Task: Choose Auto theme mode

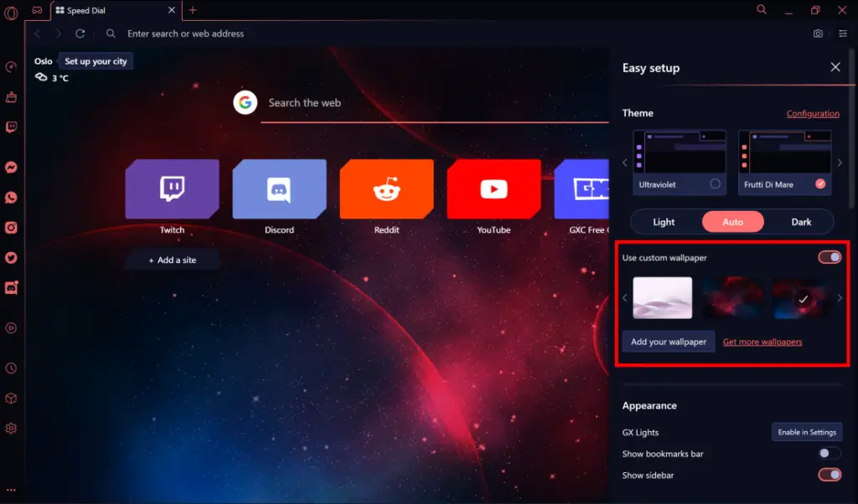Action: [x=732, y=222]
